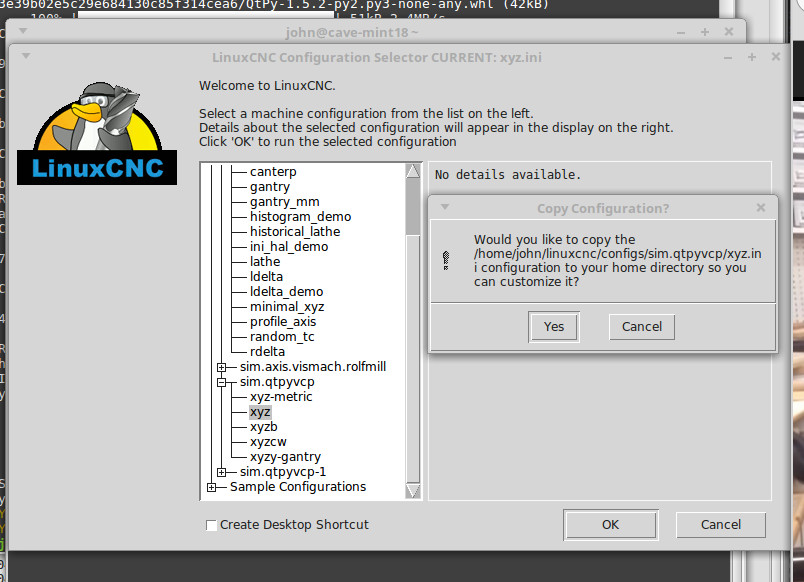Expand sim.axis.vismach.rolfmill tree node
The height and width of the screenshot is (582, 804).
[222, 367]
